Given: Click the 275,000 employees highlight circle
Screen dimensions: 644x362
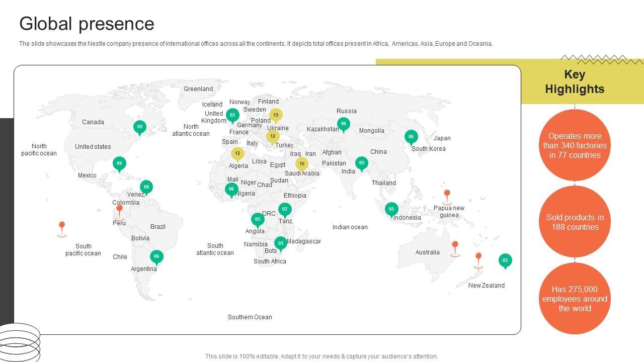Looking at the screenshot, I should coord(575,299).
